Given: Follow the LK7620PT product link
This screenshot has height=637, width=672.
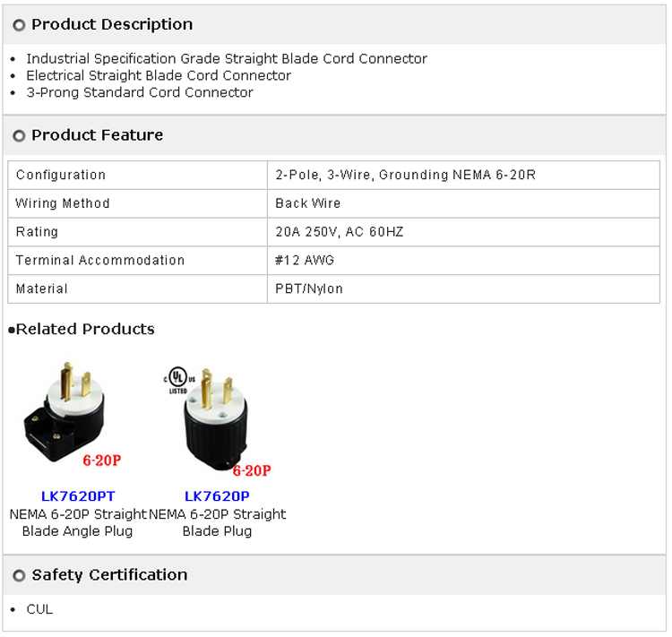Looking at the screenshot, I should (78, 496).
